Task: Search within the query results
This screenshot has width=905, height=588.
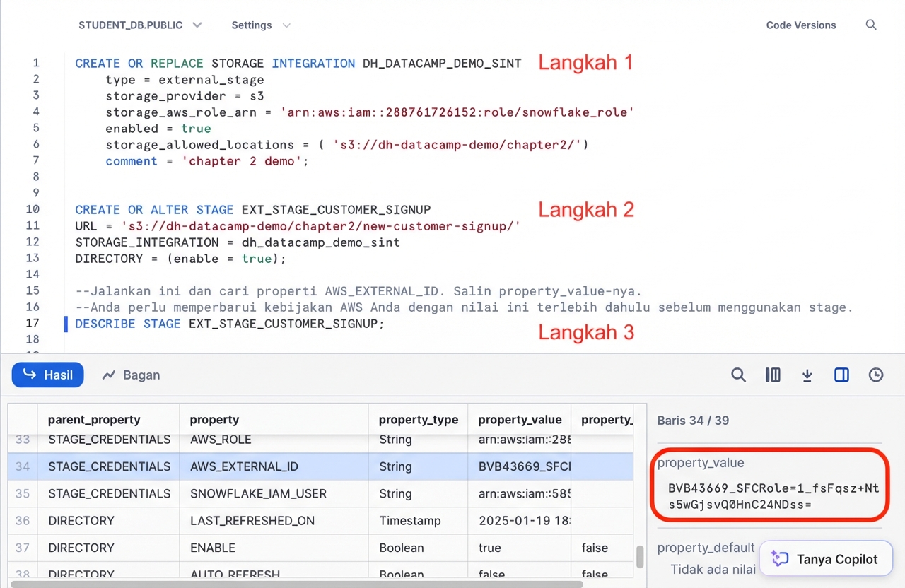Action: [738, 375]
